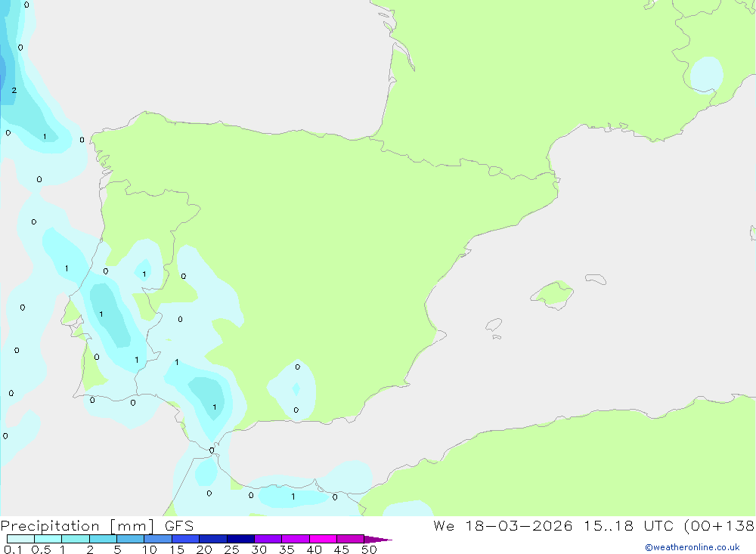756x554 pixels.
Task: Click the 30–35 mm purple legend swatch
Action: (x=268, y=539)
